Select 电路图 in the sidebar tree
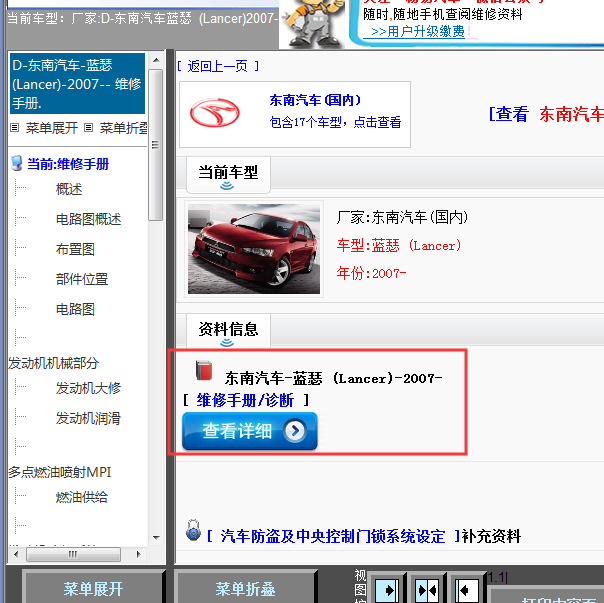The image size is (604, 603). point(75,309)
